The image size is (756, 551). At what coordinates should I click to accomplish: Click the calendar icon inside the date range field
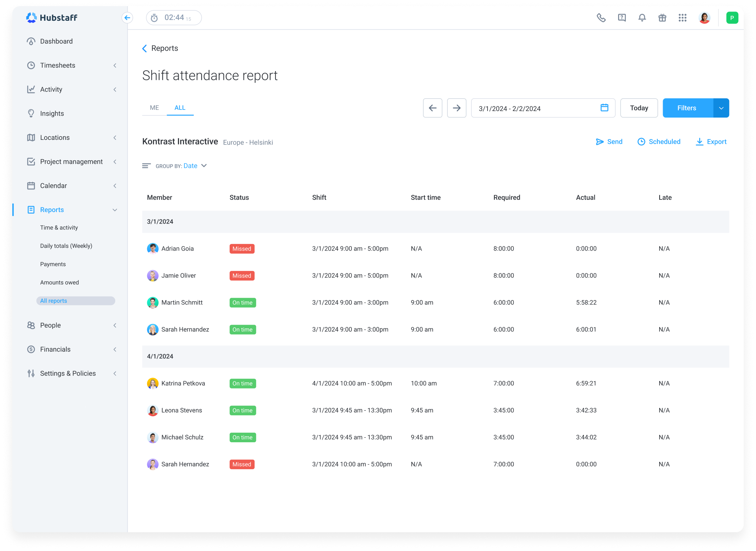point(604,108)
